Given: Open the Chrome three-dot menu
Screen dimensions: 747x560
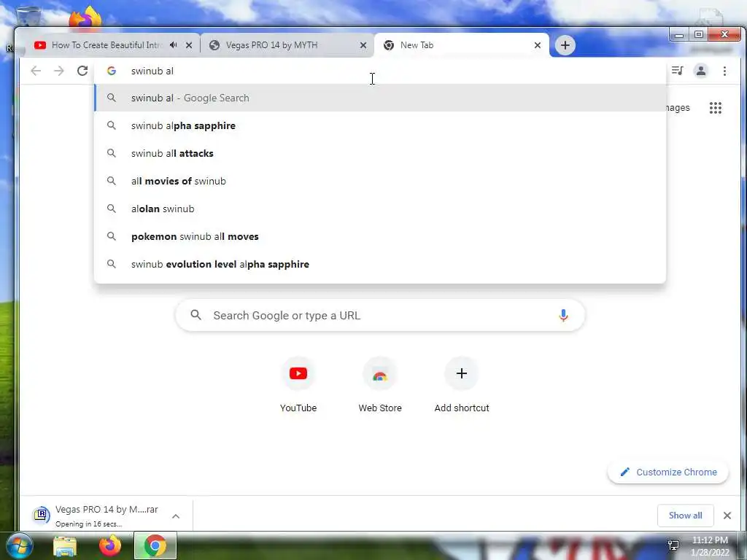Looking at the screenshot, I should (724, 71).
